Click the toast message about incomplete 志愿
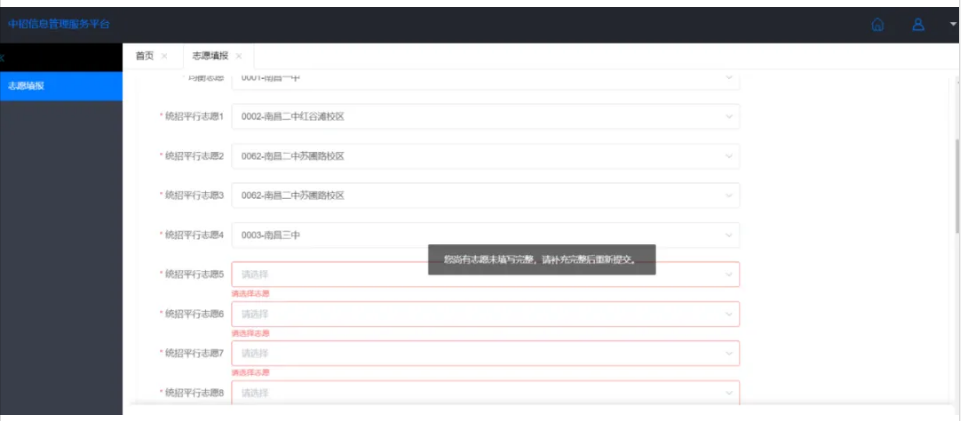961x421 pixels. click(542, 260)
